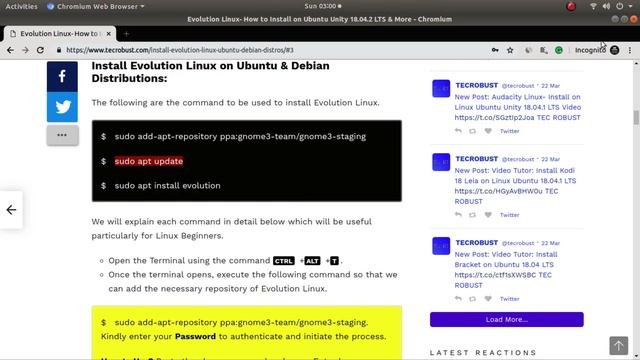Jump back to top of page arrow
The height and width of the screenshot is (360, 640).
tap(618, 346)
